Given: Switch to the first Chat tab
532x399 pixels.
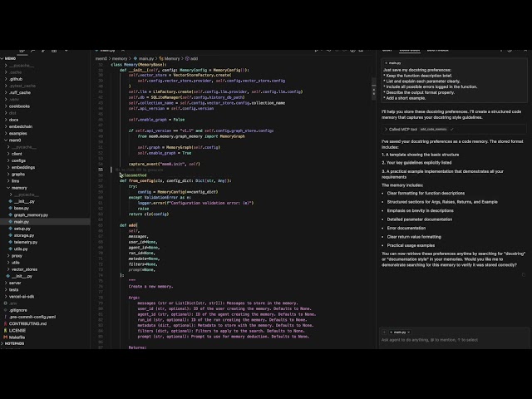Looking at the screenshot, I should click(387, 50).
